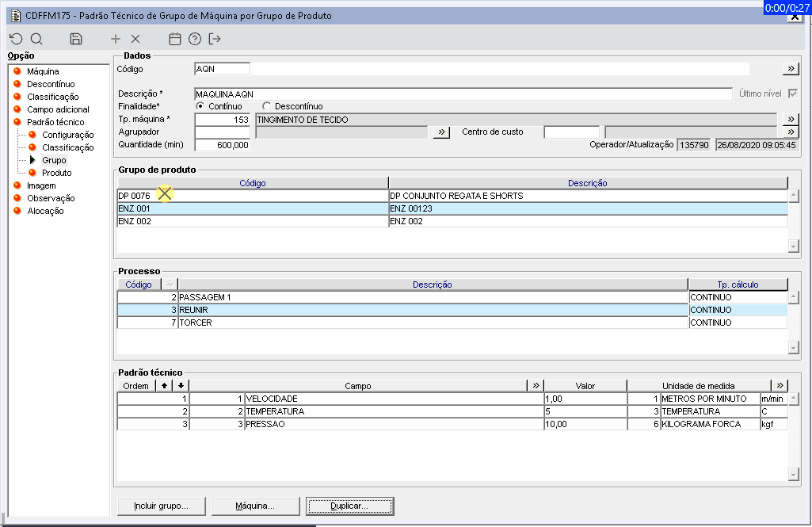Open the calendar toolbar icon

click(x=175, y=39)
